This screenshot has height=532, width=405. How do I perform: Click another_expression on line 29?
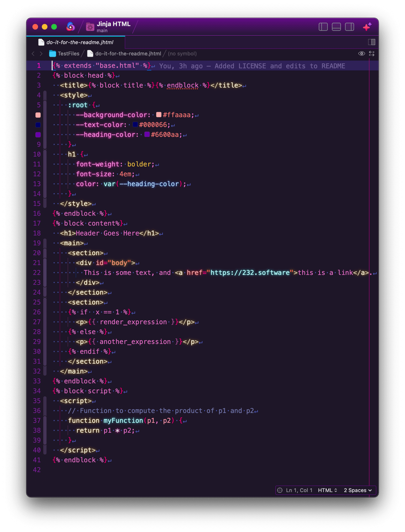coord(135,342)
